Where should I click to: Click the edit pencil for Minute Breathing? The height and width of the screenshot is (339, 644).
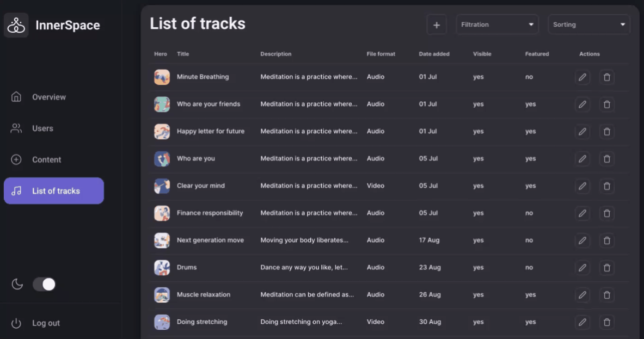582,77
